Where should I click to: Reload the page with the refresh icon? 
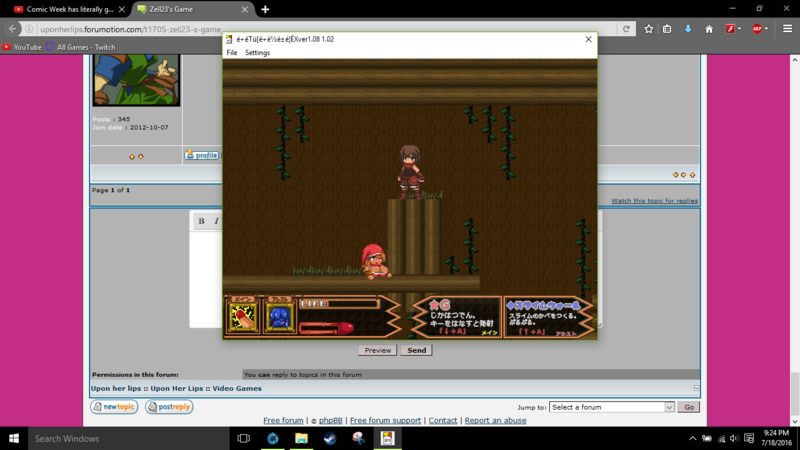[x=626, y=29]
